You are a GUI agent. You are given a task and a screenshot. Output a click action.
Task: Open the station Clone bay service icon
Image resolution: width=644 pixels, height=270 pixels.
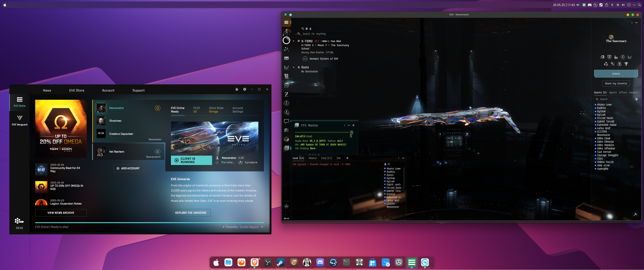point(619,64)
